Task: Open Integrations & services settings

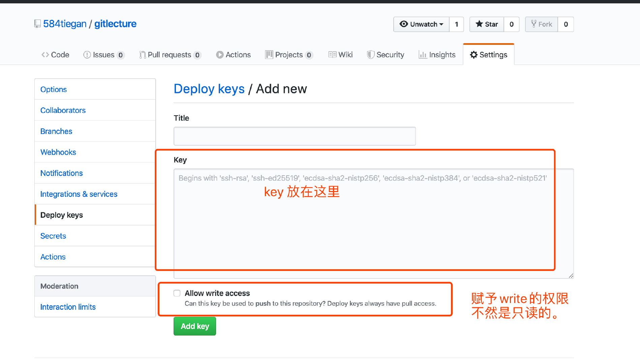Action: point(95,194)
